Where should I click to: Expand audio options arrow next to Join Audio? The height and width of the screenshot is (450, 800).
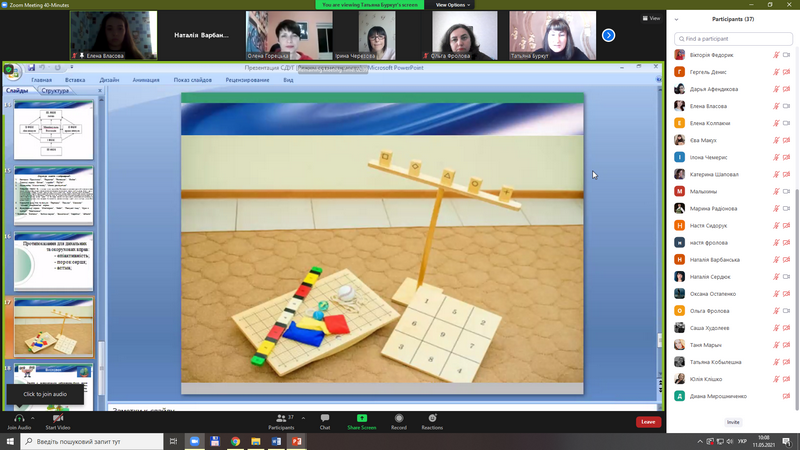(x=33, y=418)
